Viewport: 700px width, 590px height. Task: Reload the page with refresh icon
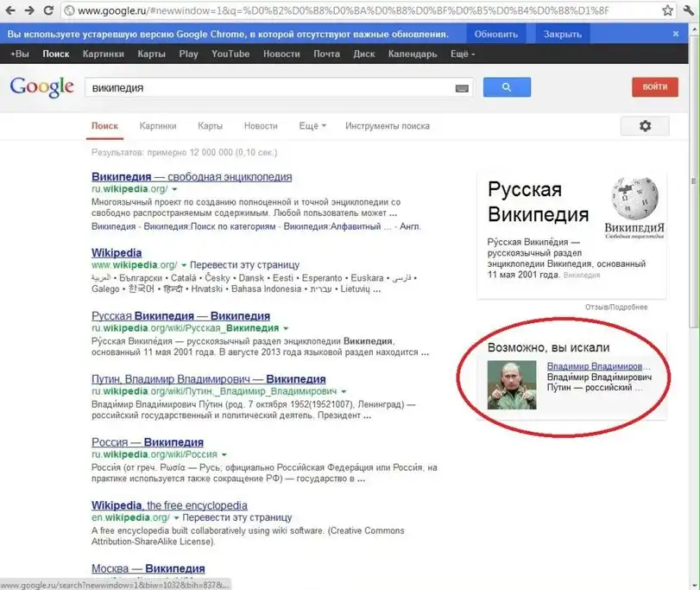click(x=50, y=10)
